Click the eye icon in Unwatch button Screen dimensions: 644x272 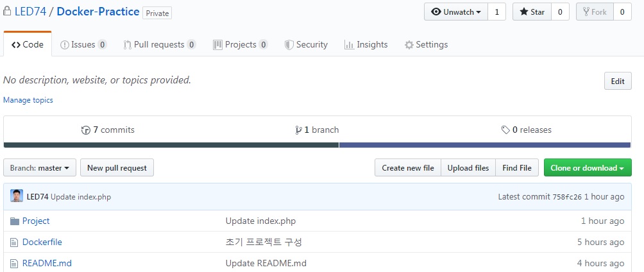(436, 12)
